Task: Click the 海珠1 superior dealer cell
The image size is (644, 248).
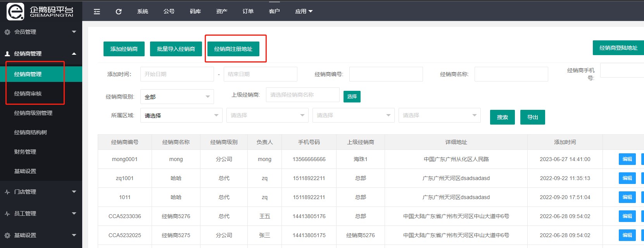Action: coord(361,159)
